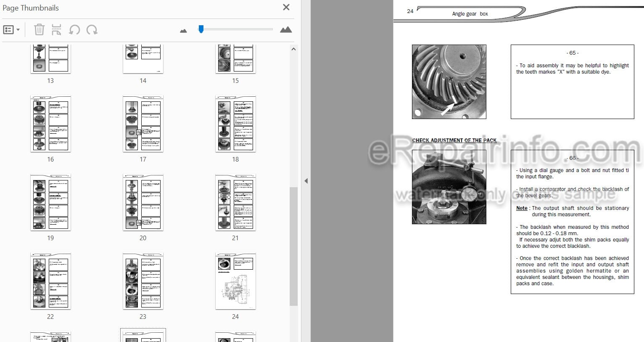Click the enlarge thumbnail size icon

coord(286,29)
